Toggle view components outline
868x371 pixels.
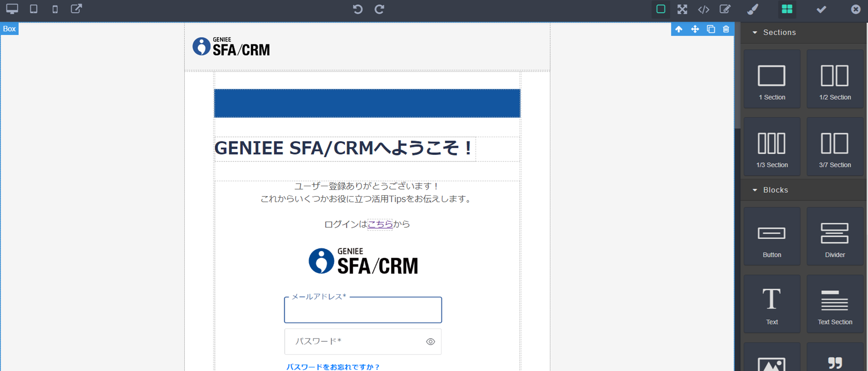(x=661, y=9)
